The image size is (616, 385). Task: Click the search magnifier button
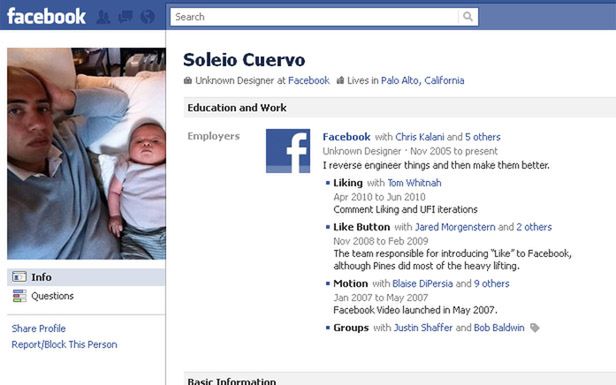tap(468, 16)
